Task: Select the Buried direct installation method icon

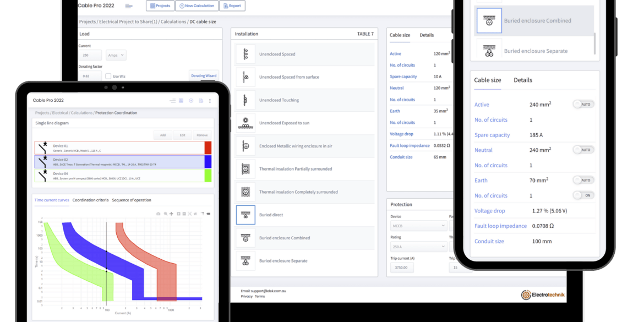Action: [x=245, y=215]
